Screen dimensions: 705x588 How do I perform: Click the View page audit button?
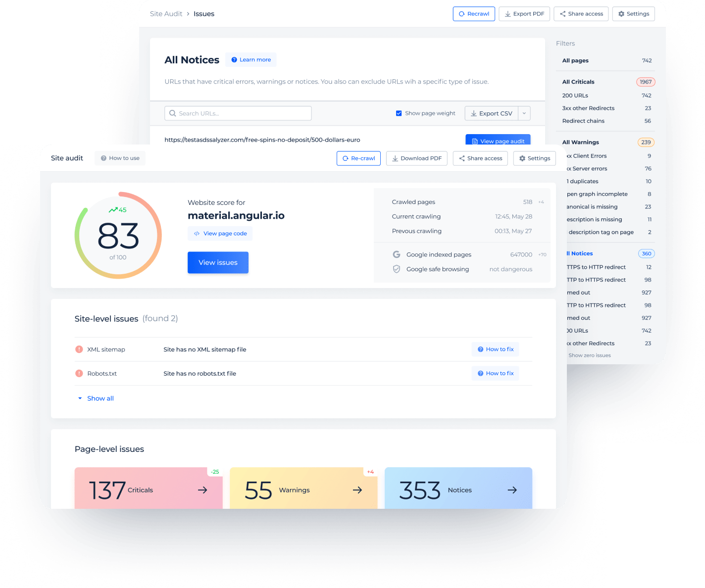pyautogui.click(x=498, y=140)
